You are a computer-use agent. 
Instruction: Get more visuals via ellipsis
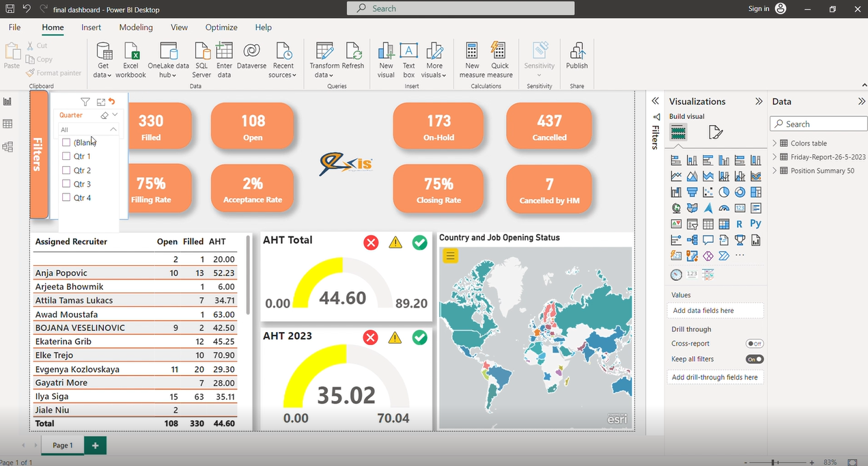(x=740, y=256)
